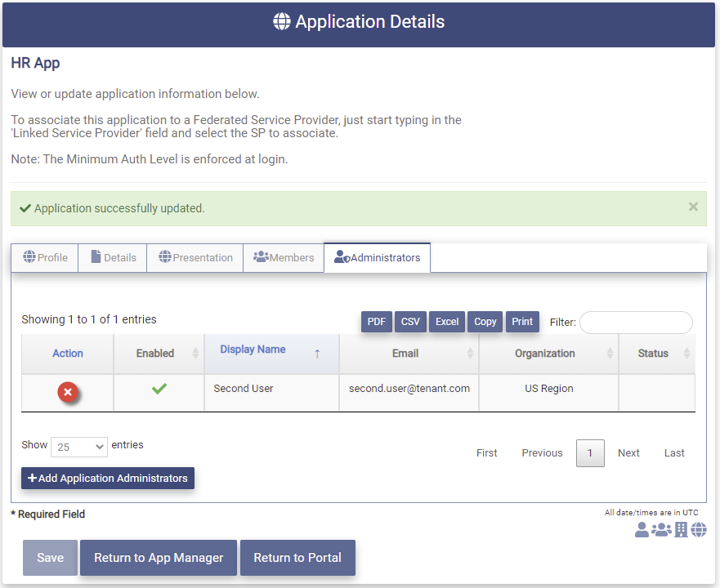Export table as CSV

click(x=410, y=322)
